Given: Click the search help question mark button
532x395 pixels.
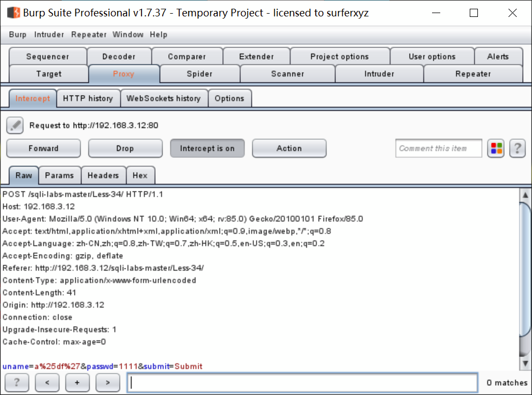Looking at the screenshot, I should 16,382.
